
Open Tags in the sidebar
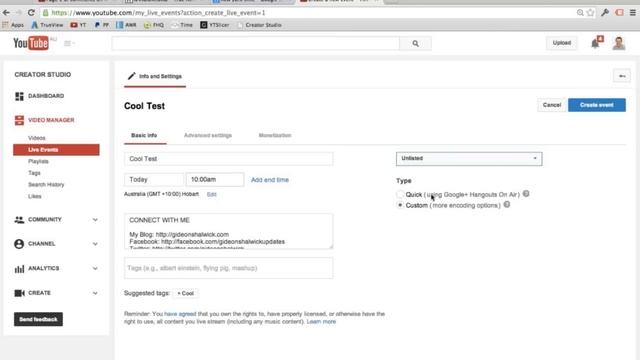pyautogui.click(x=34, y=173)
